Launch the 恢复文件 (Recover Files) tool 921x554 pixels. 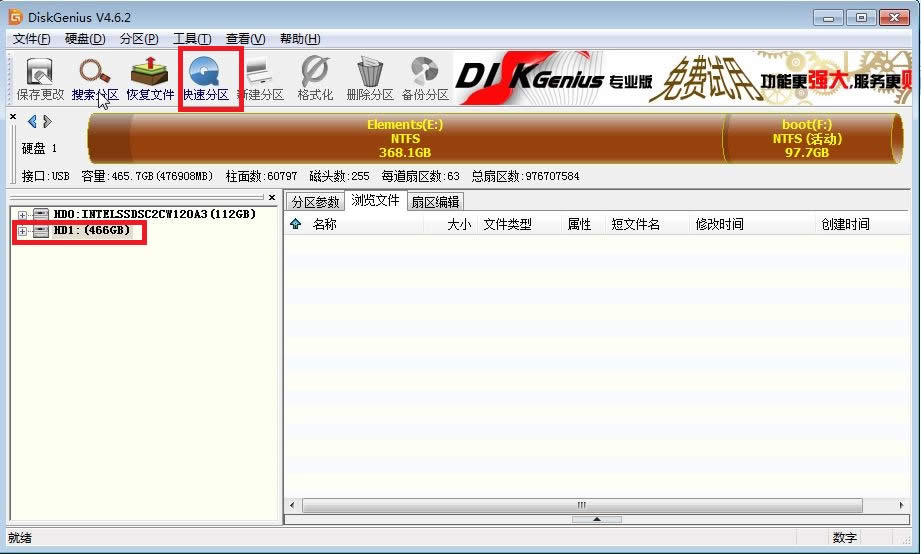tap(151, 80)
